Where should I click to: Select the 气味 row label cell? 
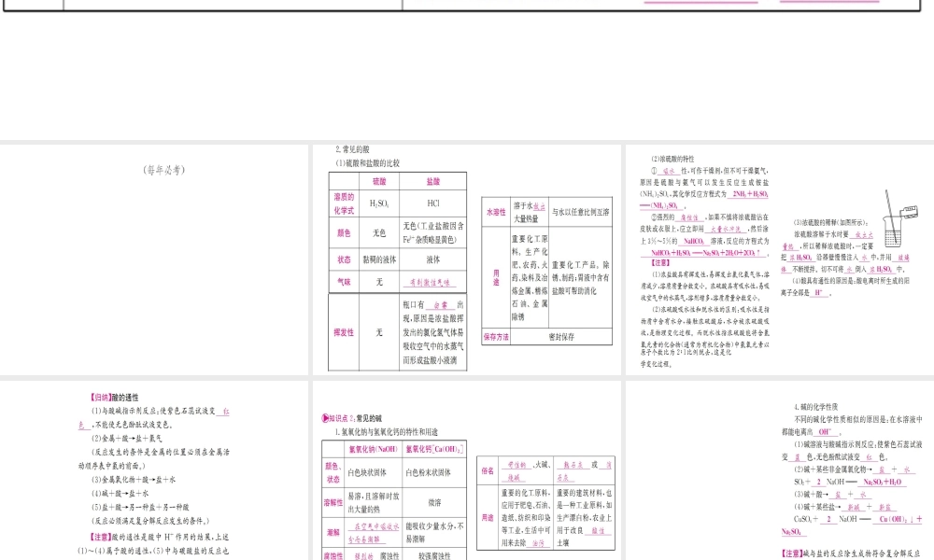[x=344, y=281]
